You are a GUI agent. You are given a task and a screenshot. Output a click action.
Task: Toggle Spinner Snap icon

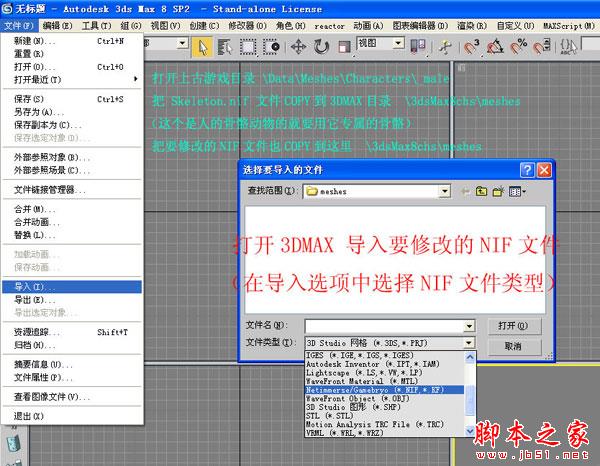(542, 47)
